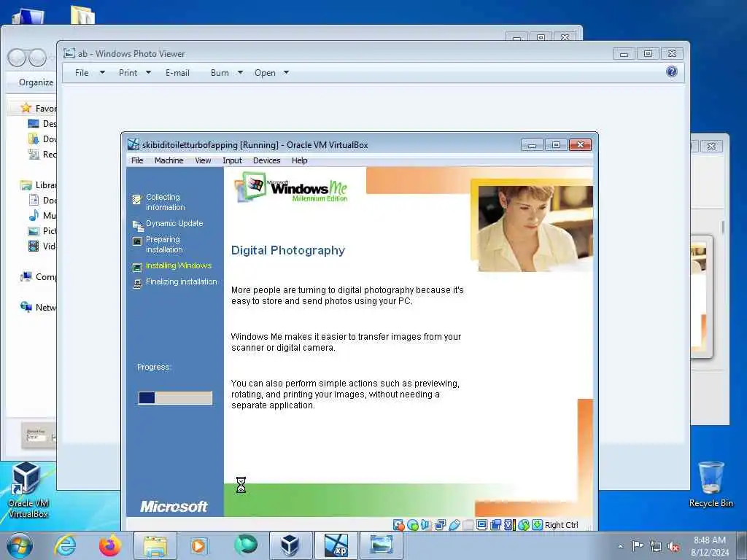Click the Preparing installation step icon
Image resolution: width=747 pixels, height=560 pixels.
click(137, 241)
